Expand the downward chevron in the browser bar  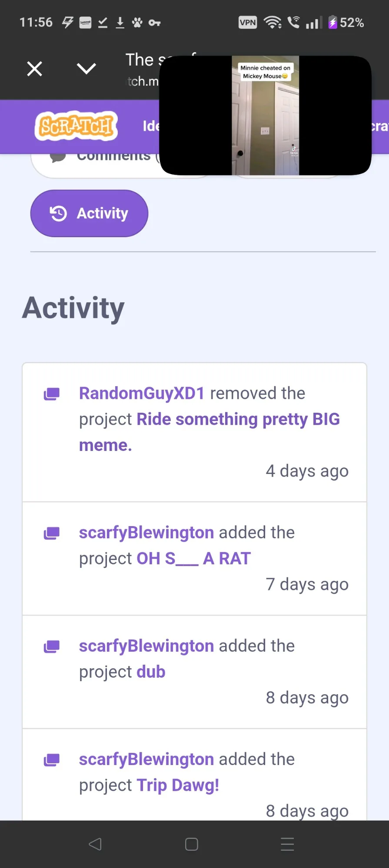pos(86,69)
